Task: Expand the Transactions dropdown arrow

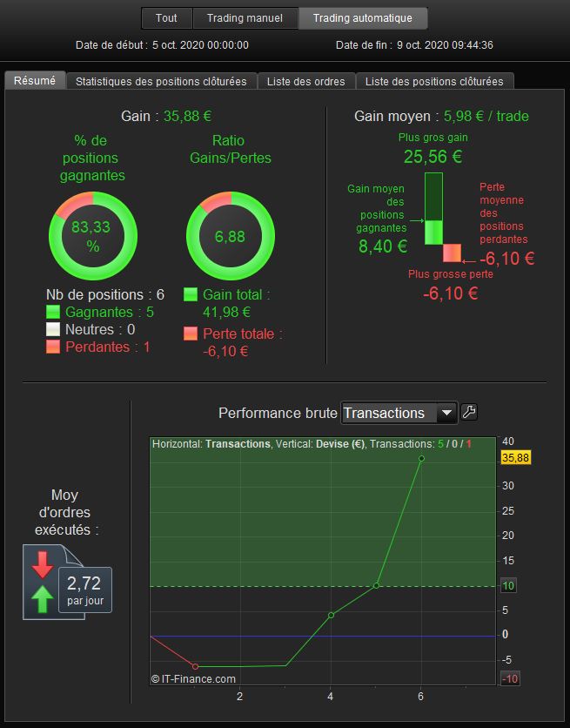Action: 446,413
